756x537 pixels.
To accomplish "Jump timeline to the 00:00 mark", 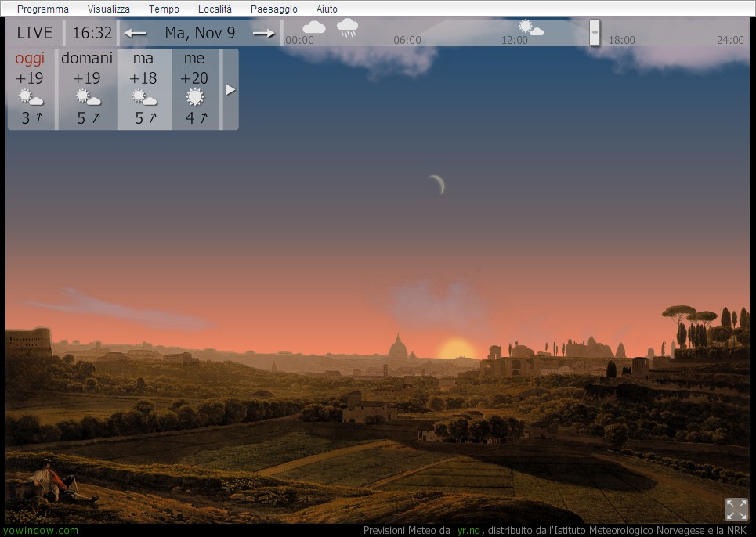I will click(299, 40).
